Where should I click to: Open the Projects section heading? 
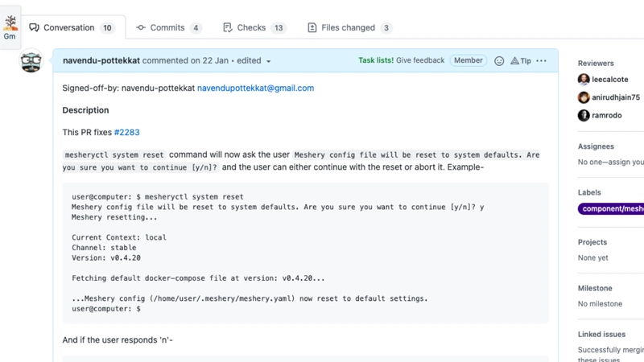[592, 242]
